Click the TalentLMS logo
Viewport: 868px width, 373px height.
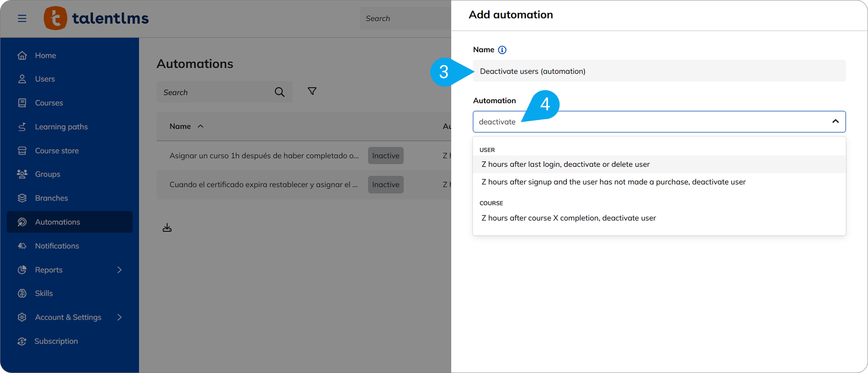[x=96, y=18]
